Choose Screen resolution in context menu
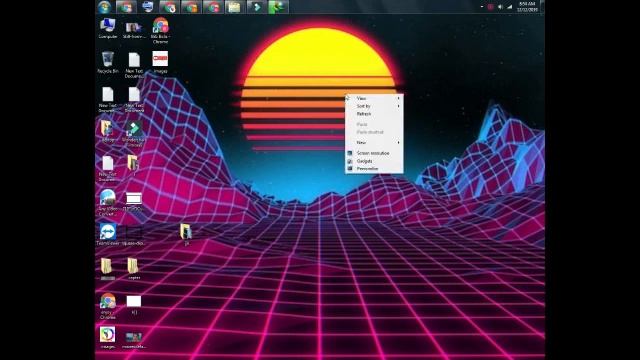Image resolution: width=640 pixels, height=360 pixels. (x=374, y=153)
